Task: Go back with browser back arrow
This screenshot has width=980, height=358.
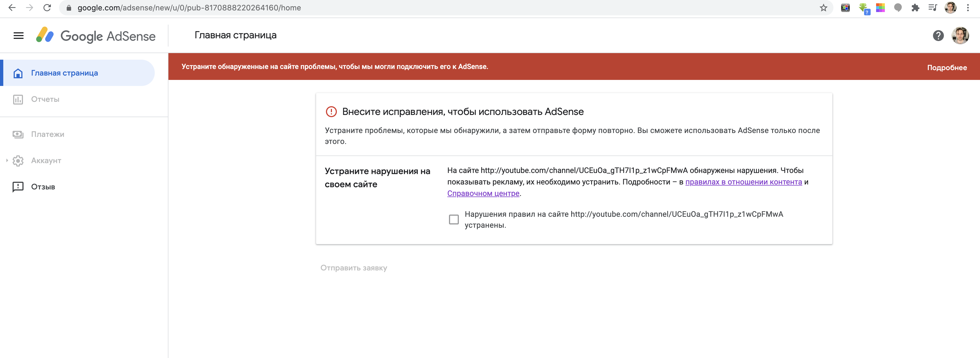Action: click(12, 8)
